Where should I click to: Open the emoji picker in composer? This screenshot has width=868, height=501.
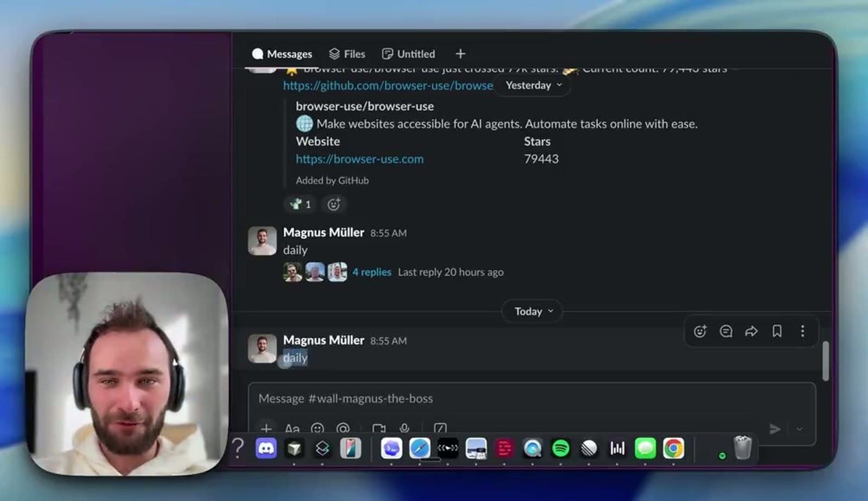click(317, 428)
